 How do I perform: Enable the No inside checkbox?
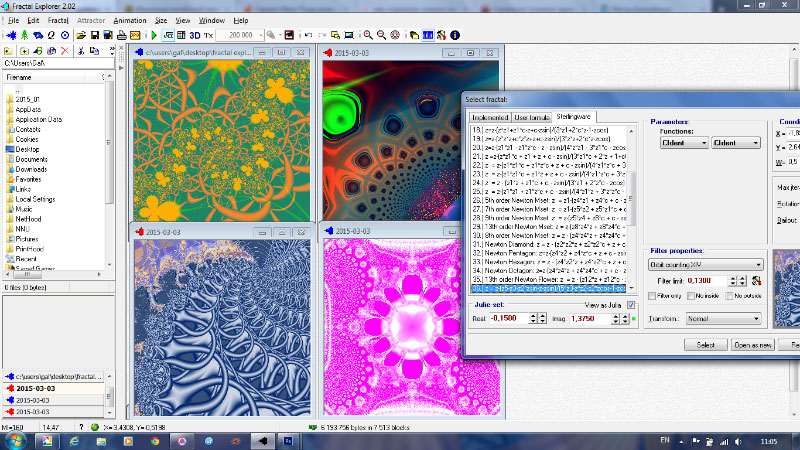(691, 296)
